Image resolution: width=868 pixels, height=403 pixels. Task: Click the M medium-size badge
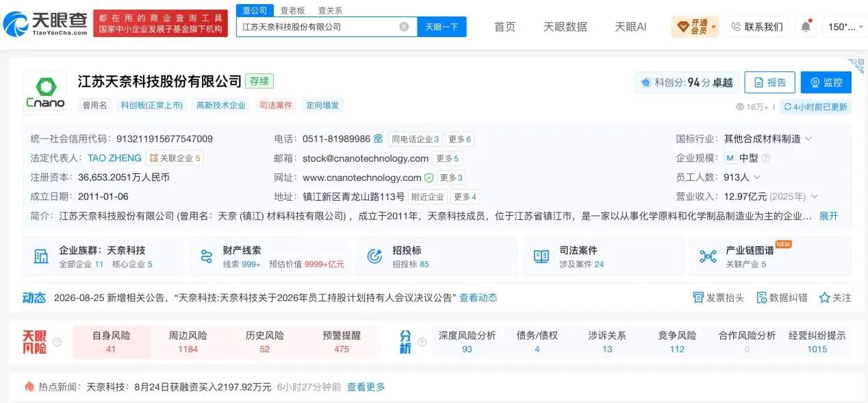pos(730,158)
